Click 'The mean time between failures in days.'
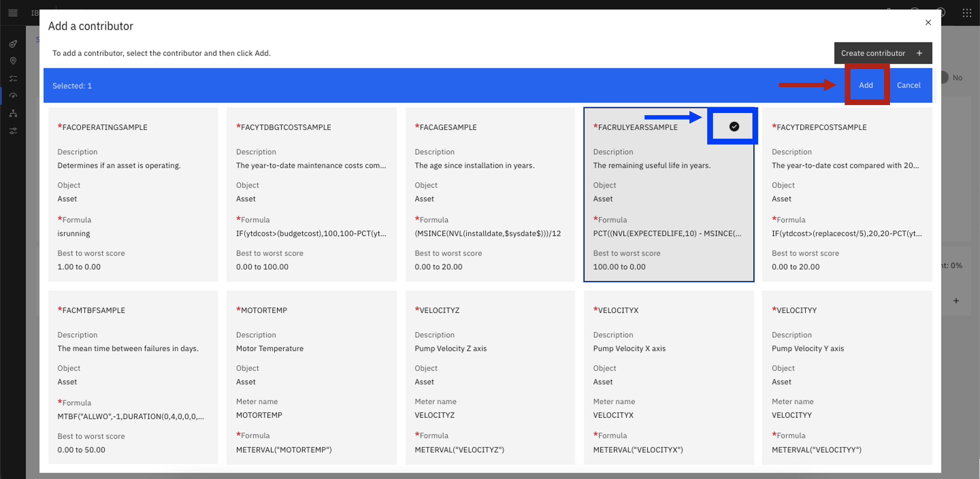 tap(128, 349)
